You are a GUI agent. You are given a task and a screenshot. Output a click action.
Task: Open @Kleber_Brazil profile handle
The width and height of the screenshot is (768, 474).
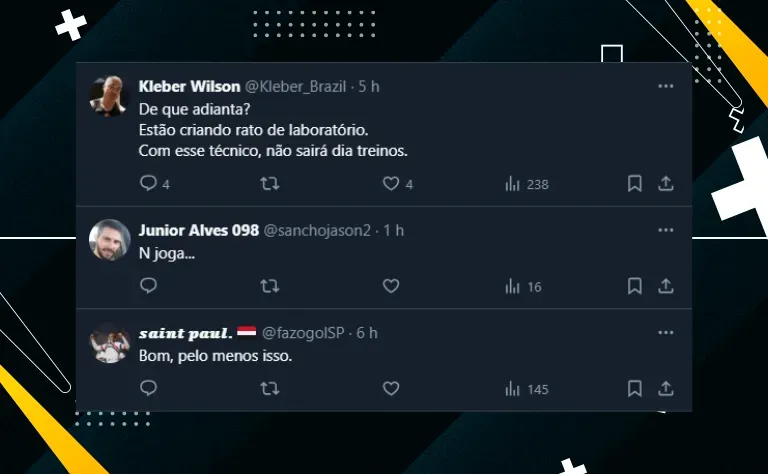[x=295, y=87]
